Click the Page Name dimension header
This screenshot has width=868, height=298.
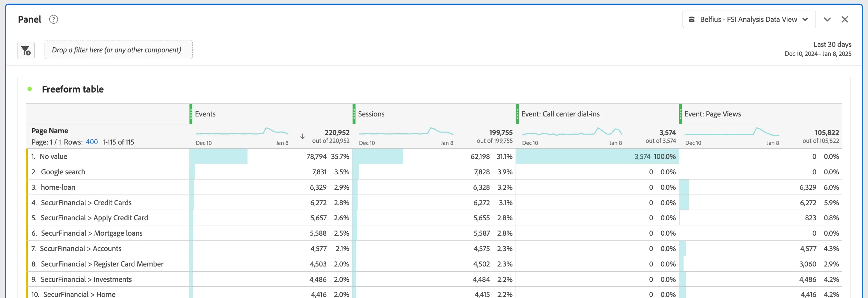point(50,131)
